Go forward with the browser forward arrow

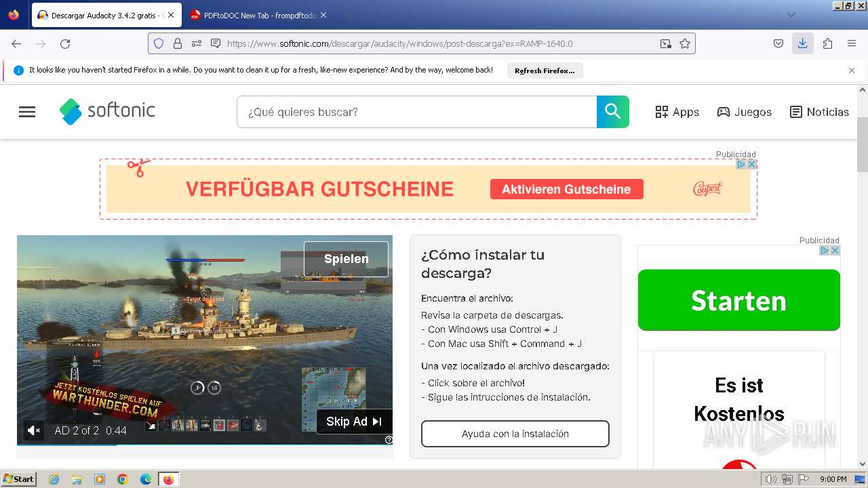[41, 43]
